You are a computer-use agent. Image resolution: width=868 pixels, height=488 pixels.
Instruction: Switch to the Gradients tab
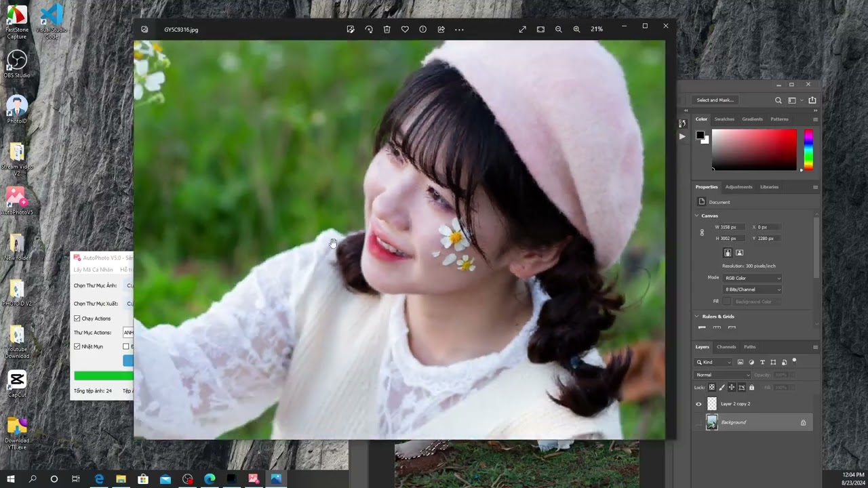point(752,119)
